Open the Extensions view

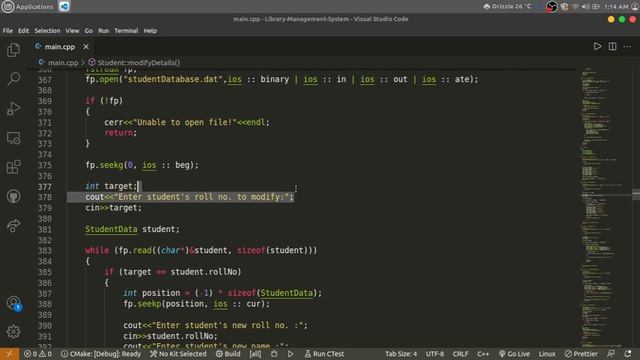pos(13,167)
